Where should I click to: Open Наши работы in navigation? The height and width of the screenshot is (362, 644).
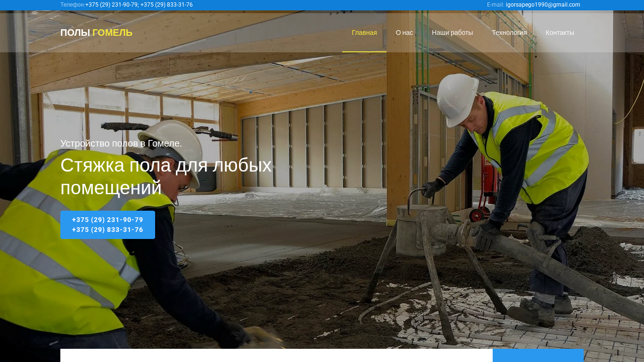point(452,33)
